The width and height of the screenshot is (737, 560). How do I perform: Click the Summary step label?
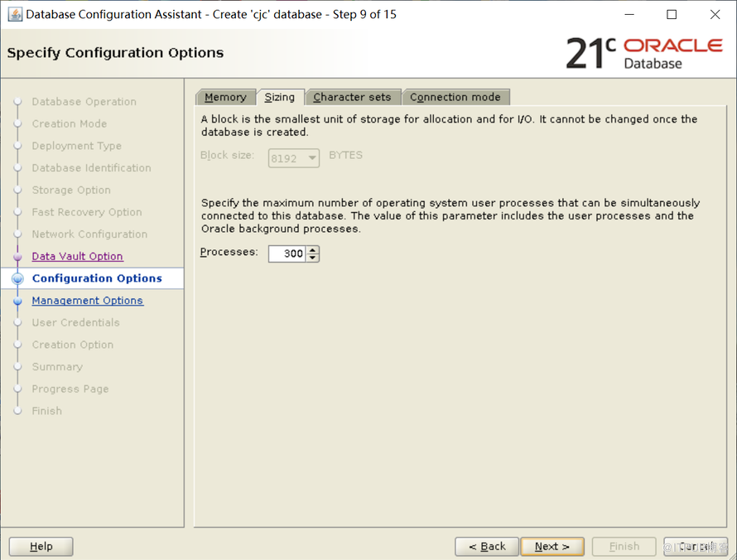point(57,367)
